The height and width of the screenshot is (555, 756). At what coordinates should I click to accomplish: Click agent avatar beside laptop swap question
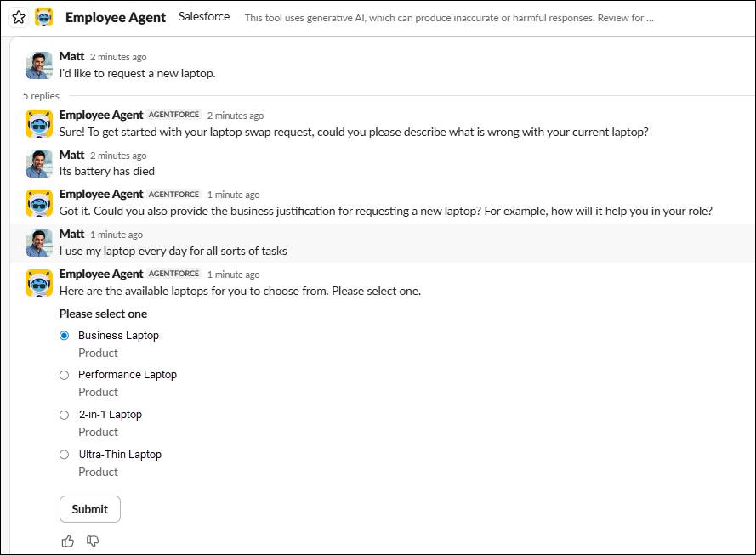click(39, 124)
